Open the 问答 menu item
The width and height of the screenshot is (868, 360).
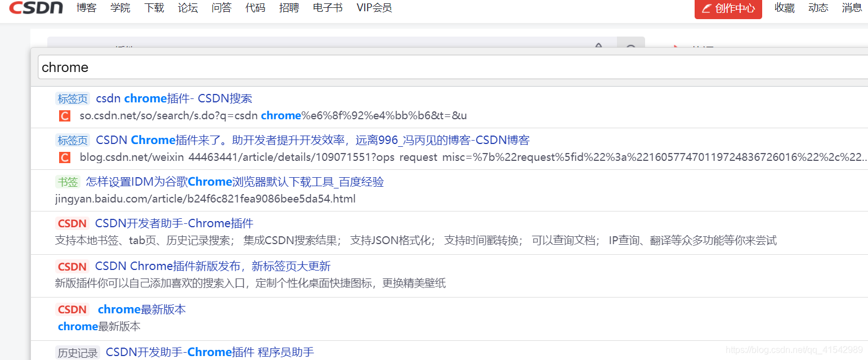[222, 8]
